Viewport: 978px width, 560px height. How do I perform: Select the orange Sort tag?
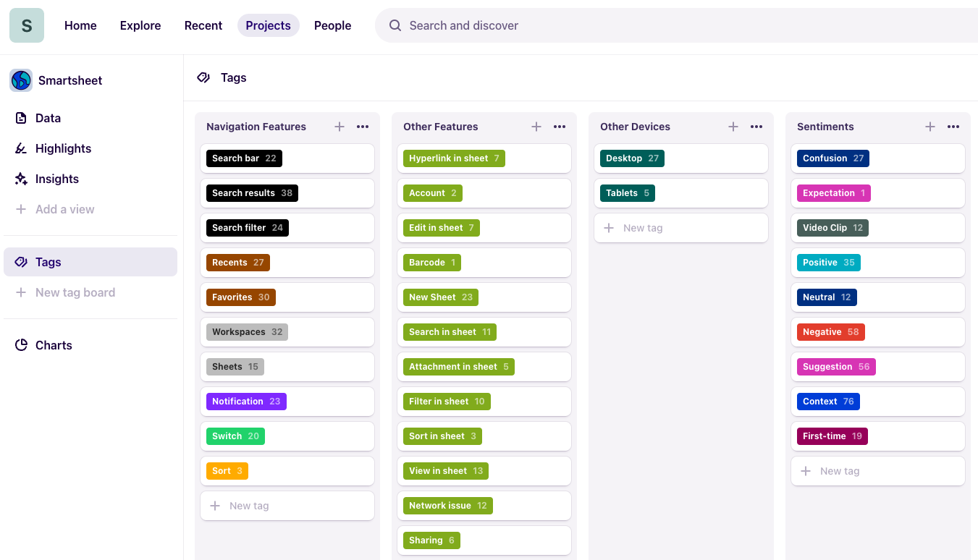[x=227, y=471]
